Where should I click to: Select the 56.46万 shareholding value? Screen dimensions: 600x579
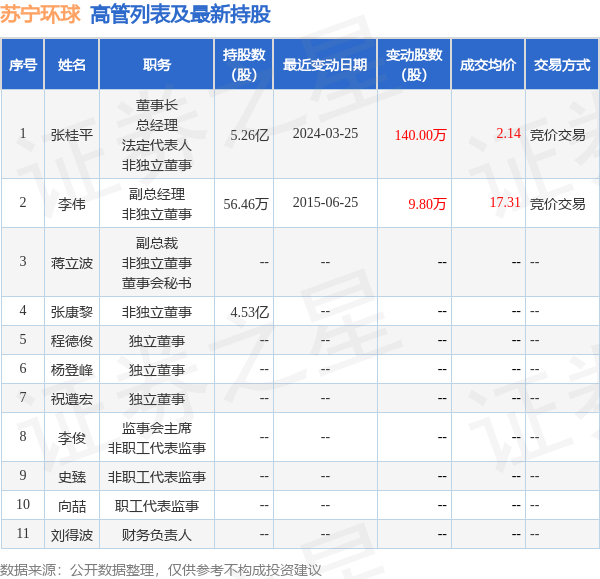[x=246, y=204]
